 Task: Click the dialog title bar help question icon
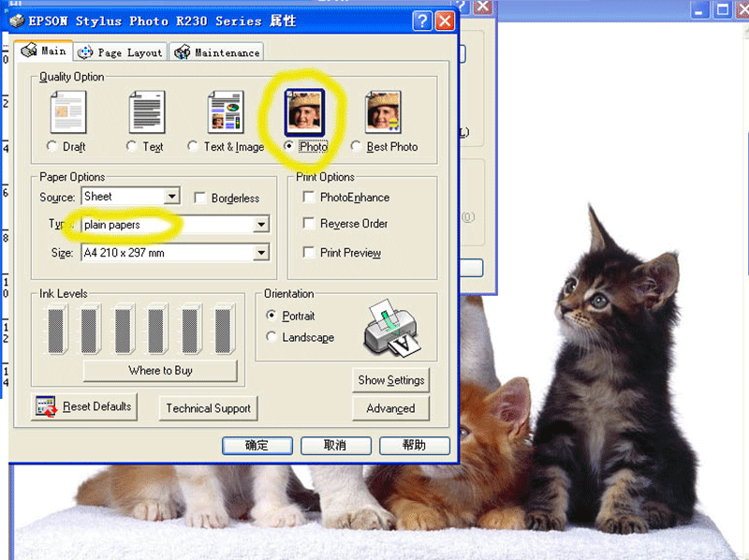[x=421, y=21]
